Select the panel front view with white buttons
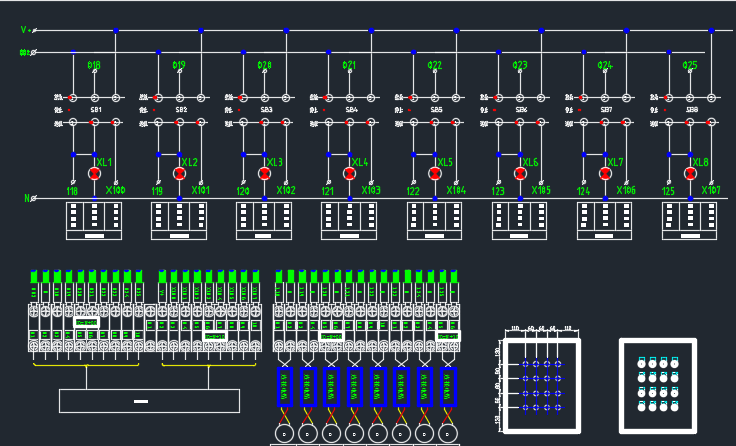The height and width of the screenshot is (446, 736). tap(657, 385)
